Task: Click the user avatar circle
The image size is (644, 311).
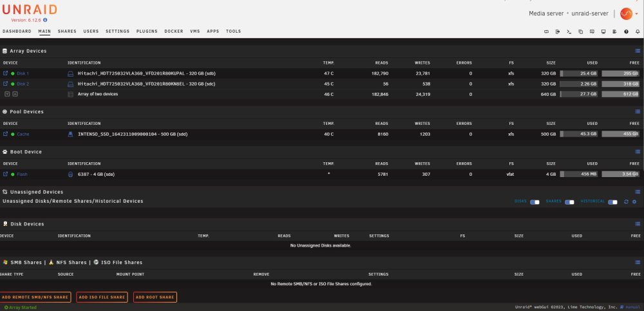Action: [x=626, y=14]
